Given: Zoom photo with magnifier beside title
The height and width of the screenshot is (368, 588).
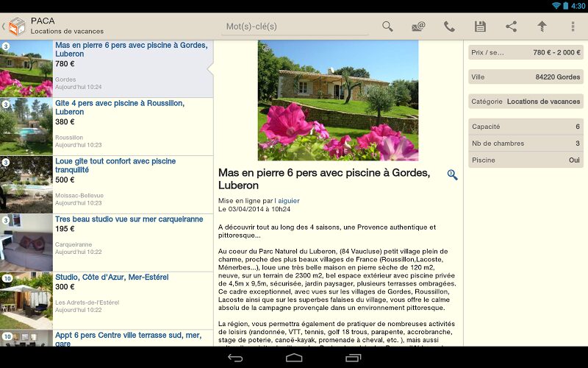Looking at the screenshot, I should [x=452, y=174].
